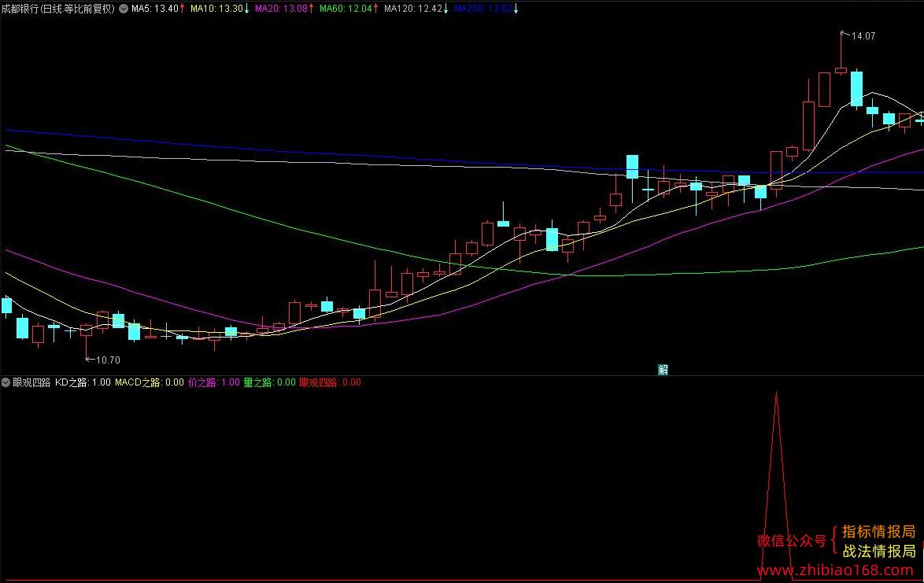Select the candlestick peaking at the 14.07 high
924x583 pixels.
coord(841,53)
